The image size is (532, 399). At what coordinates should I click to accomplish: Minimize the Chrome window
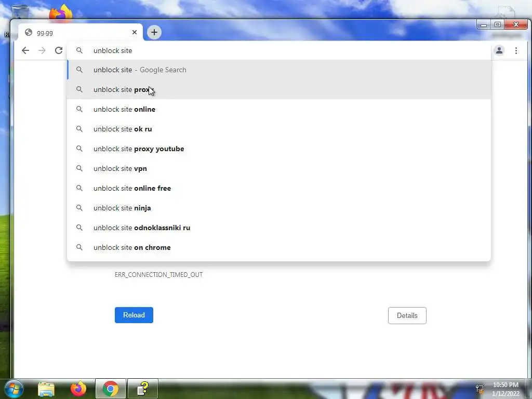click(x=484, y=25)
